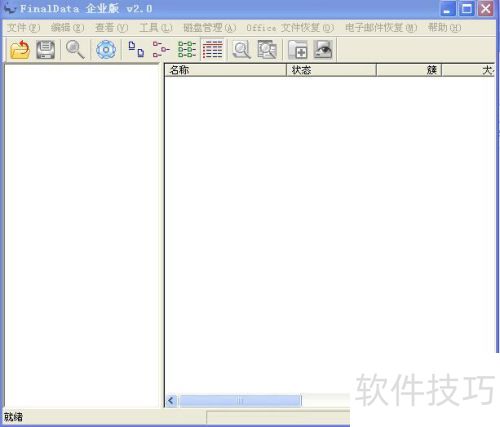Click the magnifier Find toolbar icon
Screen dimensions: 500x427
point(75,50)
